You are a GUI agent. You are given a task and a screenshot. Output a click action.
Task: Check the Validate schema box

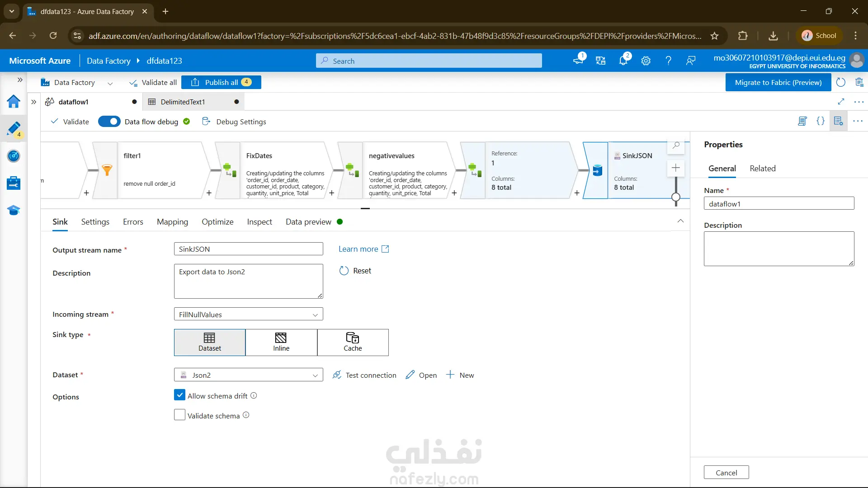(x=179, y=415)
